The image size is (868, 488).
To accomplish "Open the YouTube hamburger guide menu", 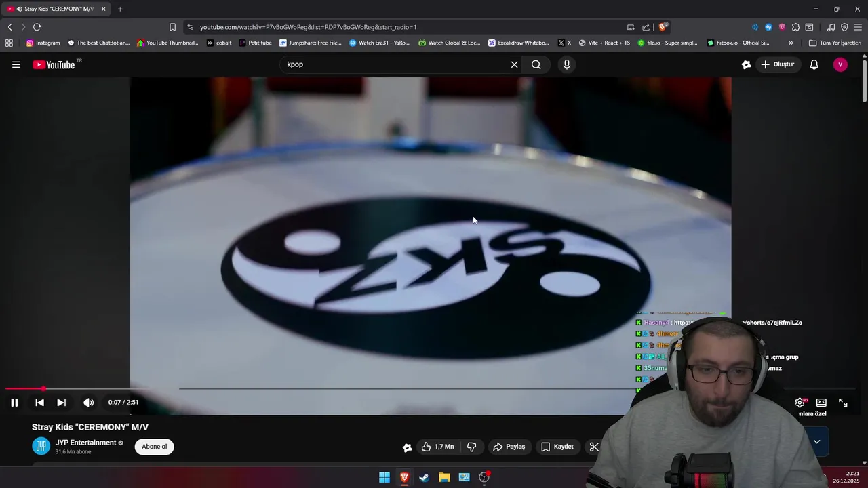I will coord(16,64).
